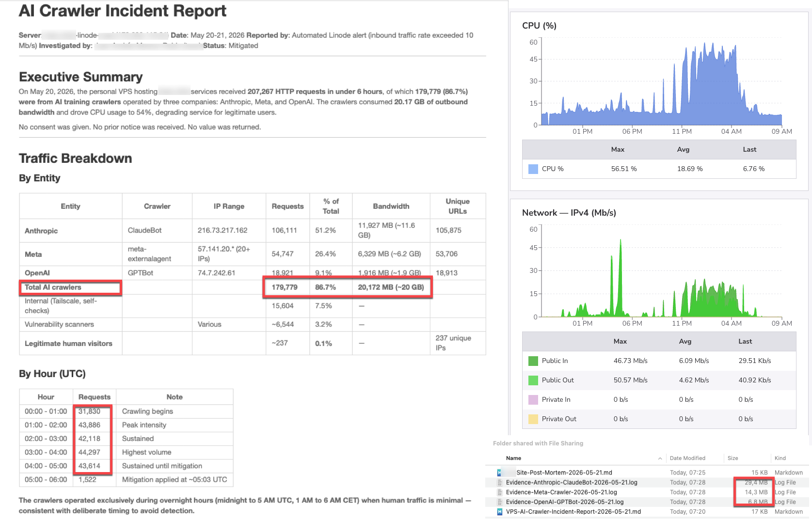Click the Public In legend color swatch

pos(533,361)
